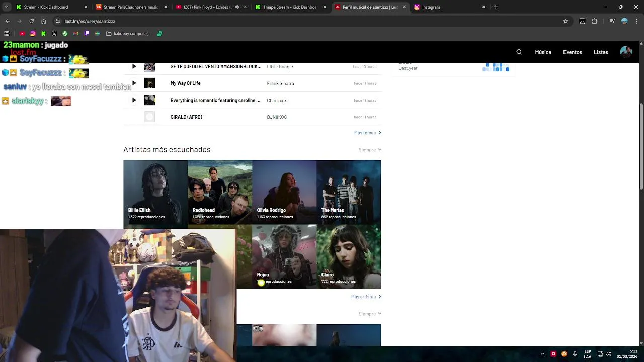Reload the last.fm page
The height and width of the screenshot is (362, 644).
[x=31, y=21]
